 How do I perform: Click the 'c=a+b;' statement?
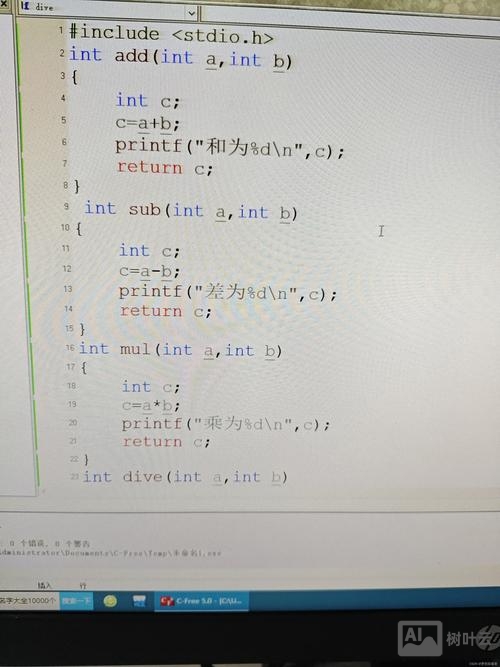148,123
